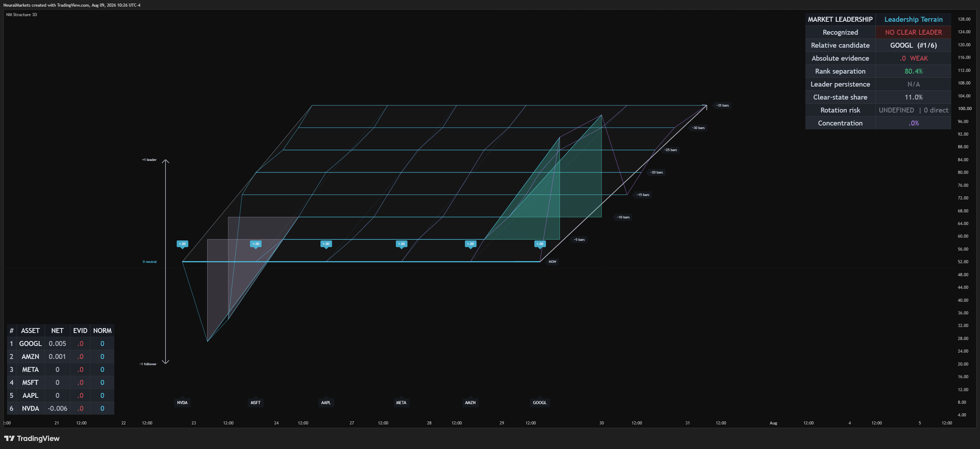This screenshot has width=980, height=449.
Task: Click the GOOGL row in the ranking table
Action: (61, 343)
